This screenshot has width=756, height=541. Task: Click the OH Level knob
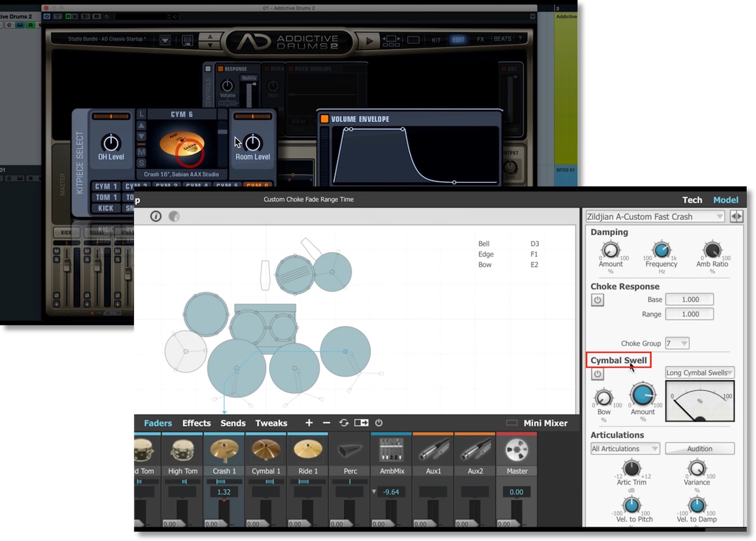click(111, 143)
